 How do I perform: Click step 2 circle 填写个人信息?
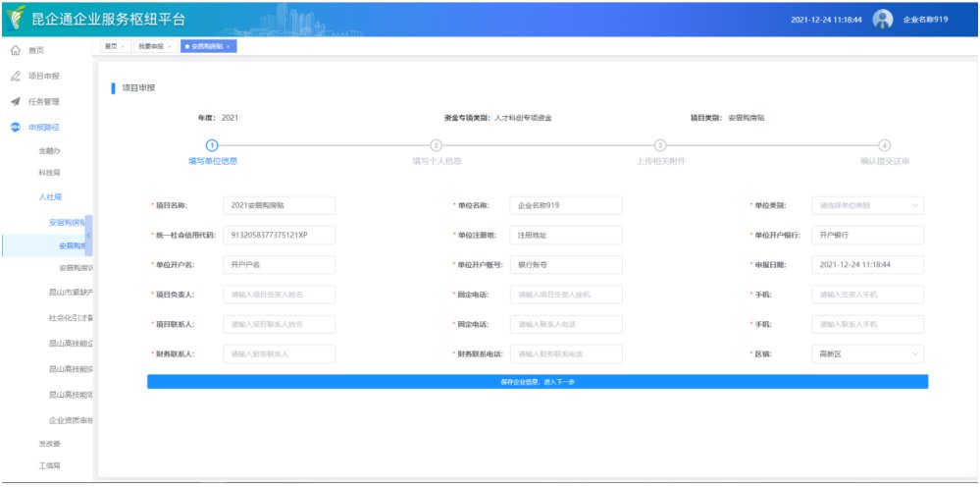click(x=437, y=145)
